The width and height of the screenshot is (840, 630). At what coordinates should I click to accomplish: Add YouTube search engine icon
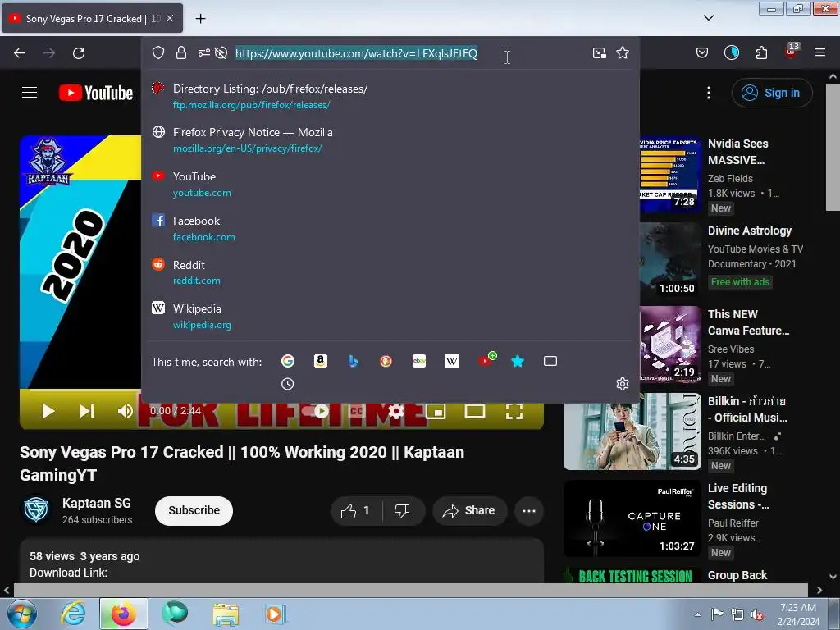click(486, 359)
